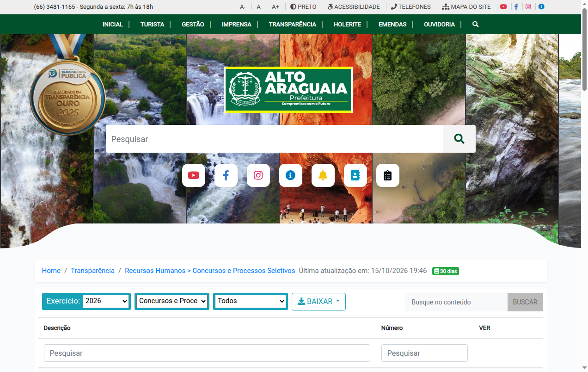588x372 pixels.
Task: Focus the Número column Pesquisar filter
Action: (424, 353)
